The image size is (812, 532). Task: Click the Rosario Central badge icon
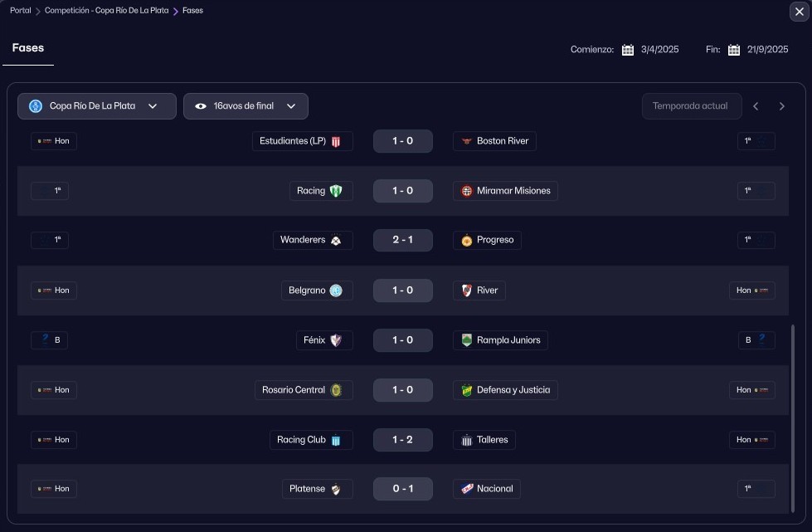tap(336, 390)
